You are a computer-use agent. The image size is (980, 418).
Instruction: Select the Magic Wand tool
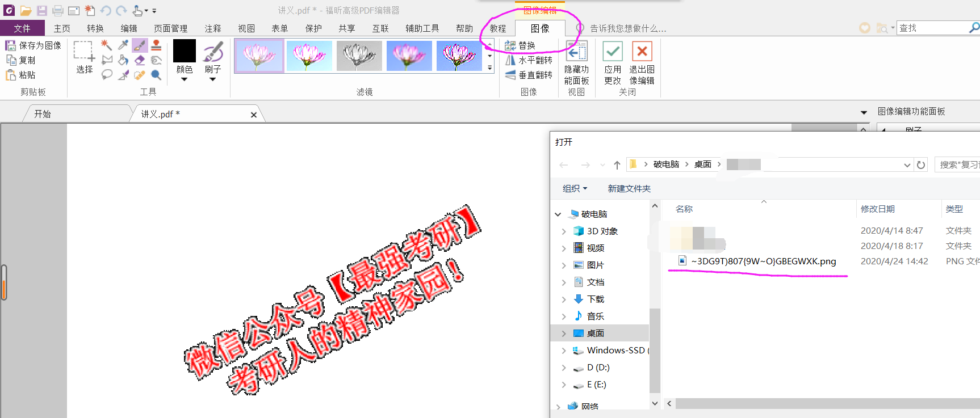106,45
